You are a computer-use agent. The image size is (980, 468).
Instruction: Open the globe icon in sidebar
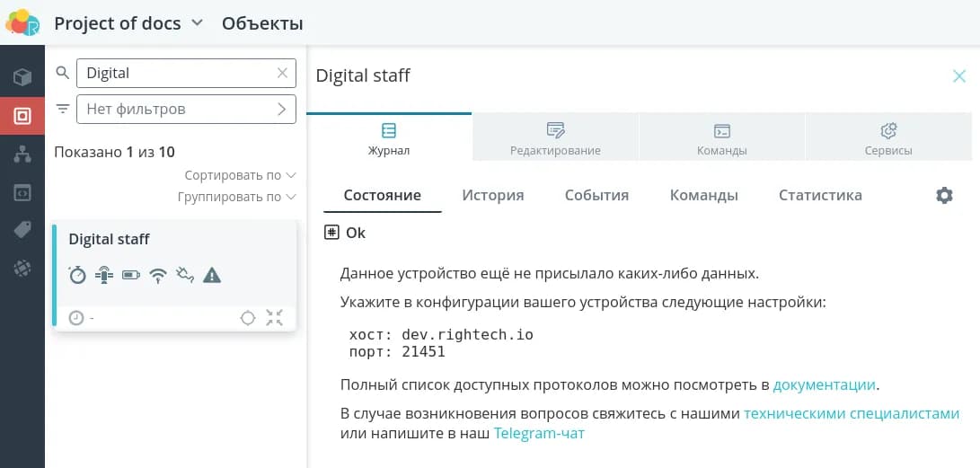point(22,268)
